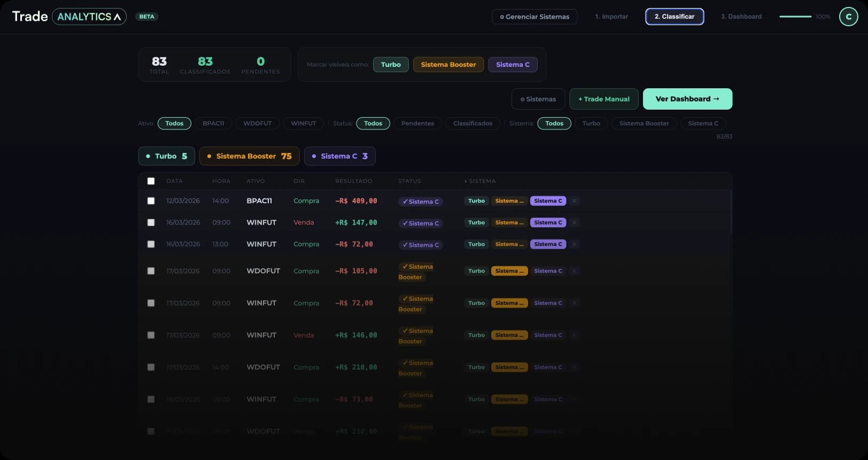
Task: Filter Status by Todos
Action: (x=373, y=124)
